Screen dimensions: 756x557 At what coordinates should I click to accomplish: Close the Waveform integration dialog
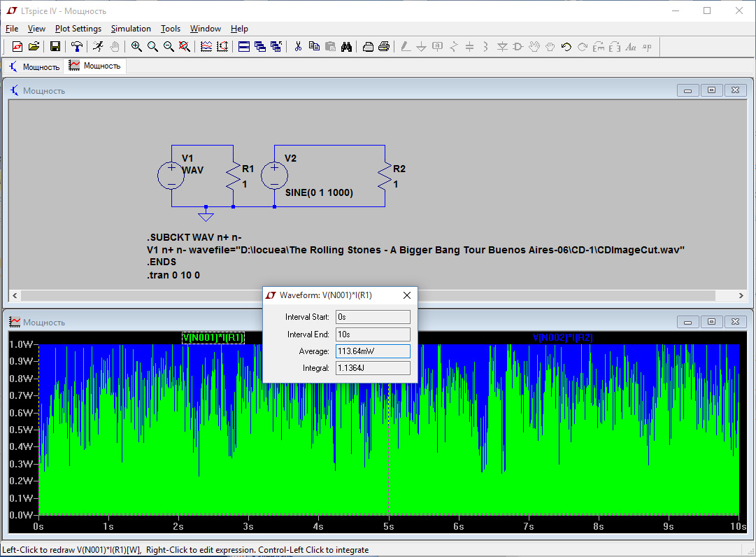point(407,295)
